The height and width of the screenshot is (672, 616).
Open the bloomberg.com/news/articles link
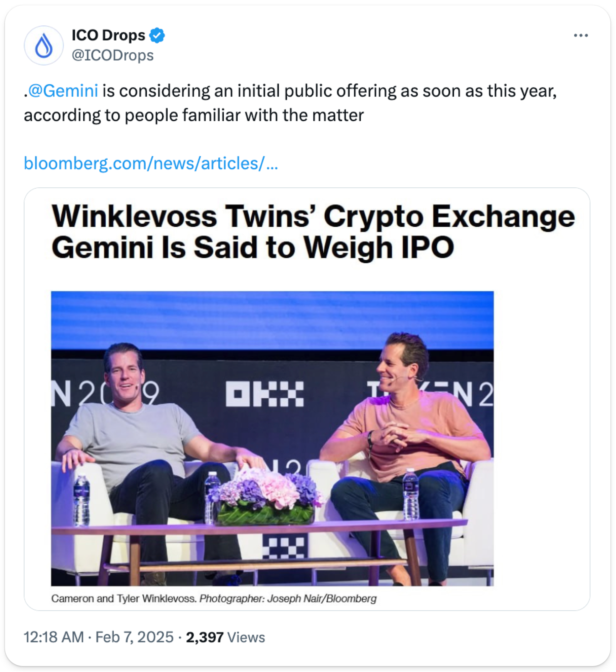coord(151,163)
